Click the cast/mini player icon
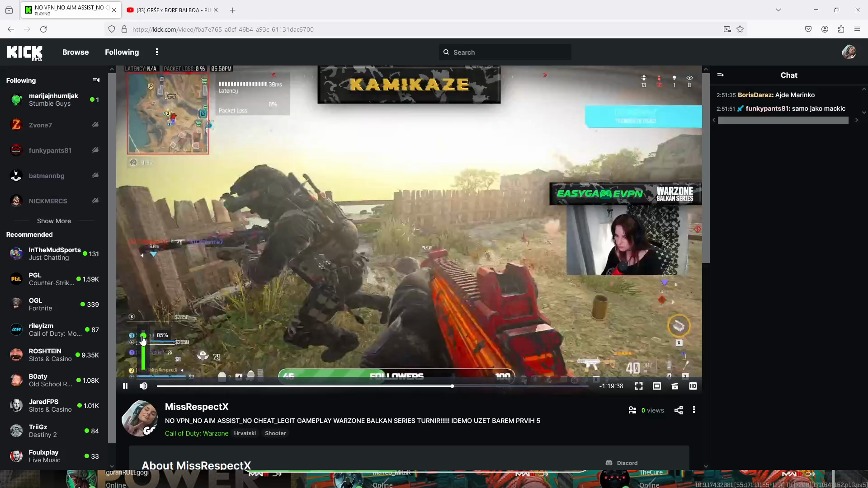Image resolution: width=868 pixels, height=488 pixels. pyautogui.click(x=675, y=386)
